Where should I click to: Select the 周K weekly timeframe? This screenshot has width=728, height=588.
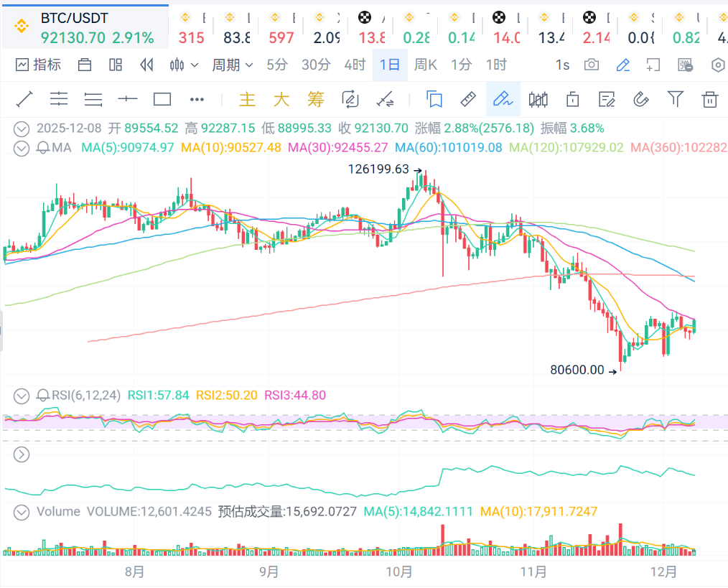pyautogui.click(x=426, y=65)
